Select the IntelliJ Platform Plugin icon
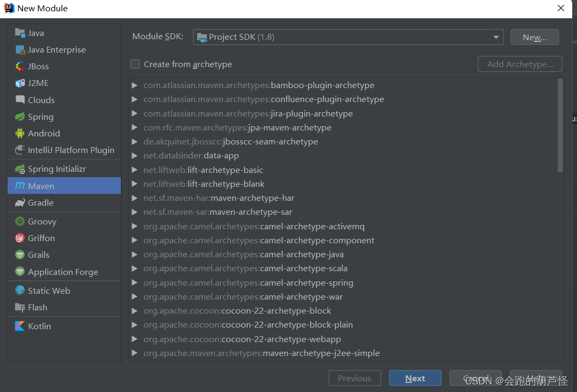 20,150
